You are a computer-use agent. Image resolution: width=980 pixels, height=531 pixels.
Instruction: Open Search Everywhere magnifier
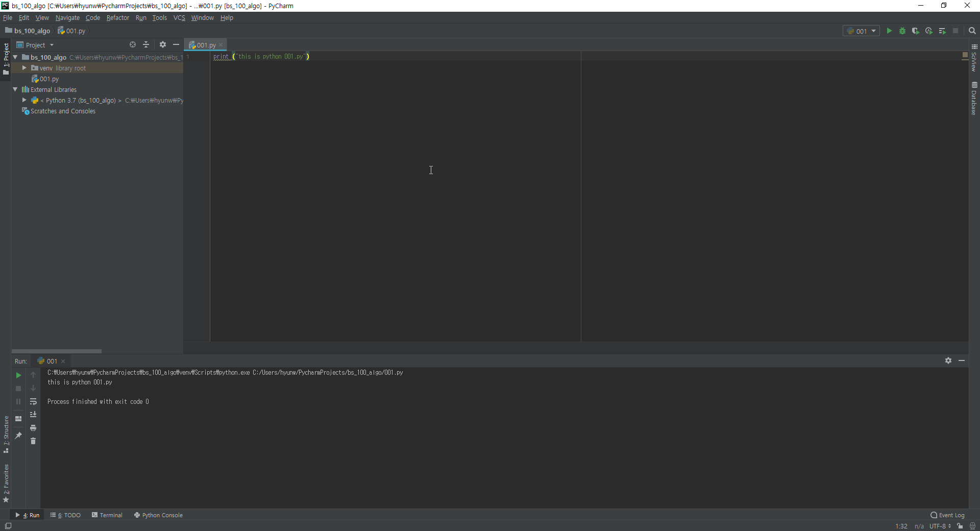coord(972,31)
